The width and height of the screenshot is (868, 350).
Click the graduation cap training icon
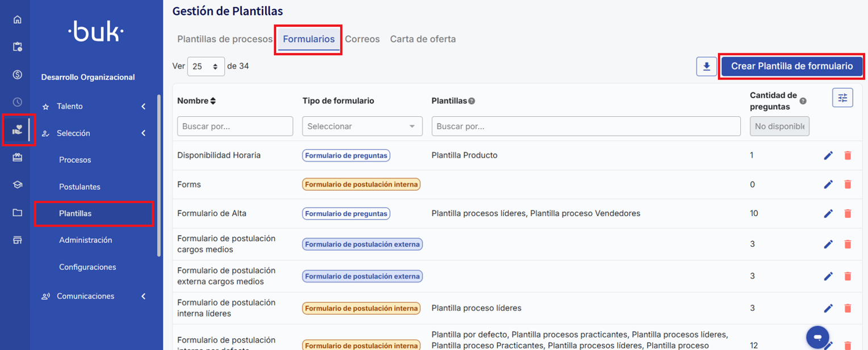point(17,185)
